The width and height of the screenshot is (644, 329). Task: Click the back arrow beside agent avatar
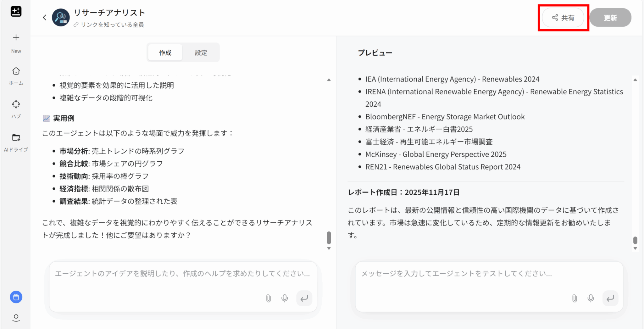(x=45, y=18)
